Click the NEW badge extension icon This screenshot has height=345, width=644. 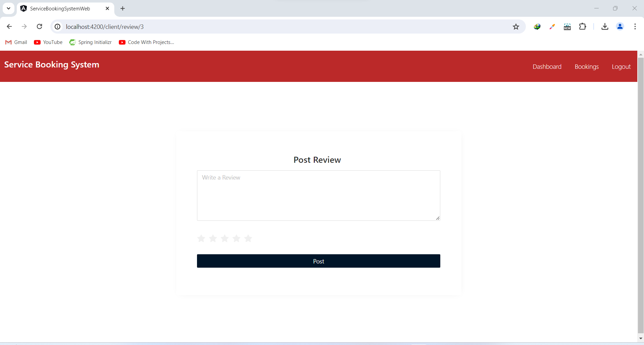pyautogui.click(x=567, y=27)
